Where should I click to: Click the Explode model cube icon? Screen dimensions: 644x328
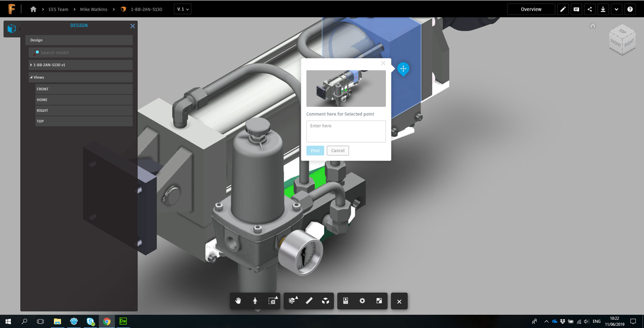pos(325,301)
